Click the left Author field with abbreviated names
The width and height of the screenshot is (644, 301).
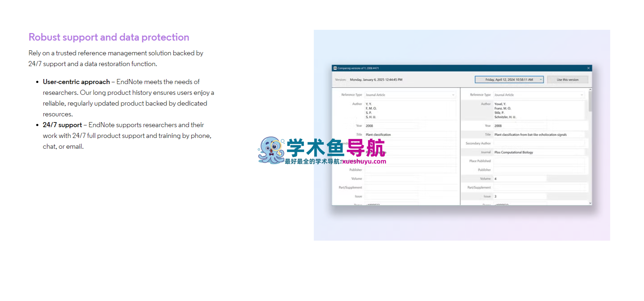pos(409,110)
